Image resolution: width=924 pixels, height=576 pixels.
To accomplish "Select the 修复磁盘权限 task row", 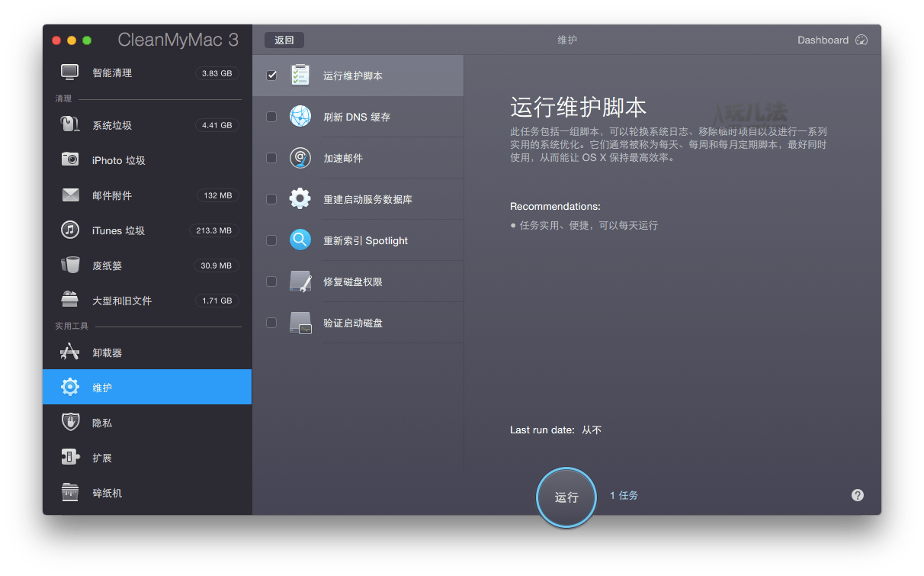I will [358, 282].
